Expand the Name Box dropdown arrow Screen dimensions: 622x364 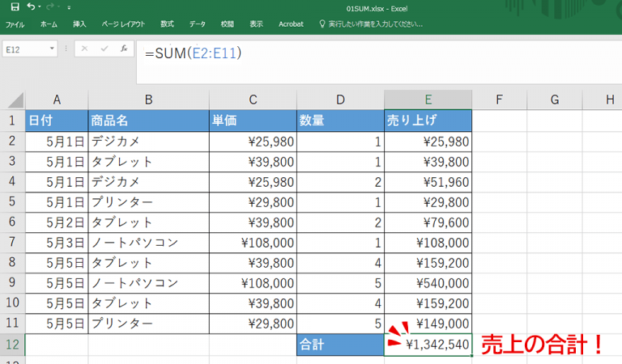(52, 49)
